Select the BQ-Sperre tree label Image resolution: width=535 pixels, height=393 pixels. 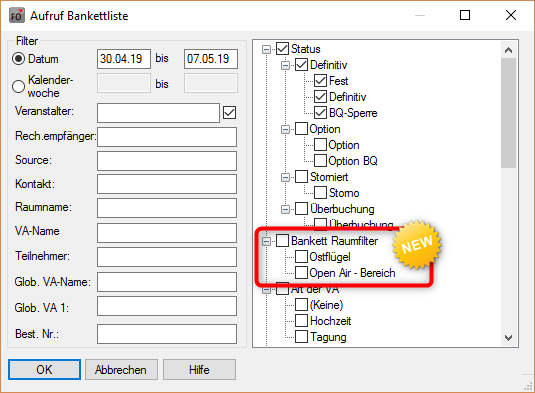[x=353, y=113]
